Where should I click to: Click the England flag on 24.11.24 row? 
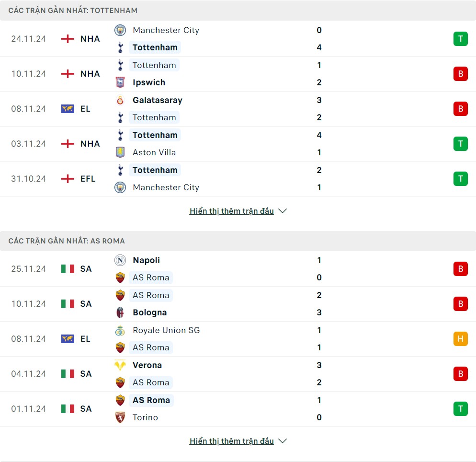click(68, 39)
